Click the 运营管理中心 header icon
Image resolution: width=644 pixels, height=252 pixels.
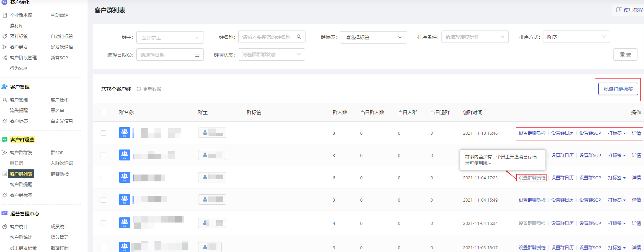pyautogui.click(x=4, y=214)
